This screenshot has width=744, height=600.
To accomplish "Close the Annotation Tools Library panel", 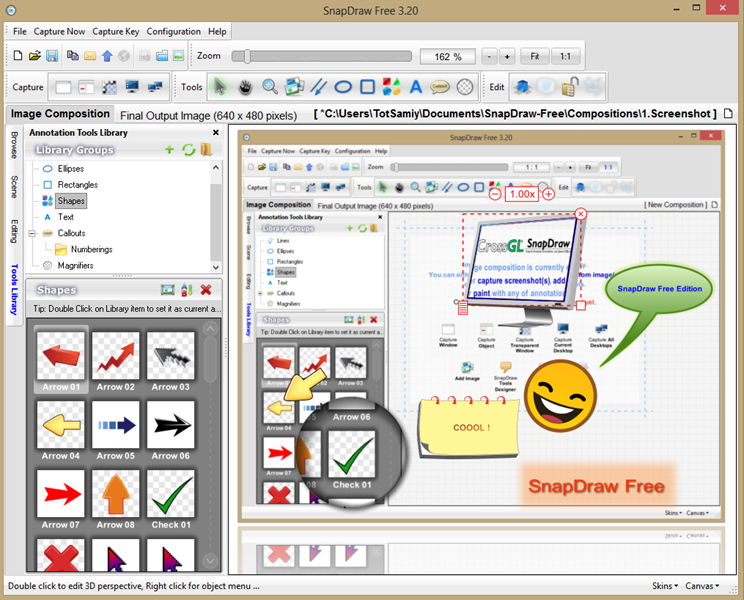I will pos(216,133).
